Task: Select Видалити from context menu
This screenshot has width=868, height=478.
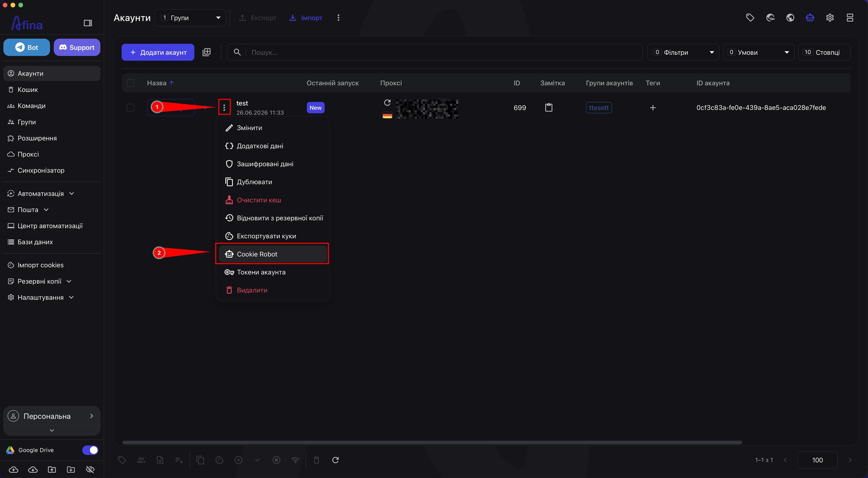Action: coord(273,290)
